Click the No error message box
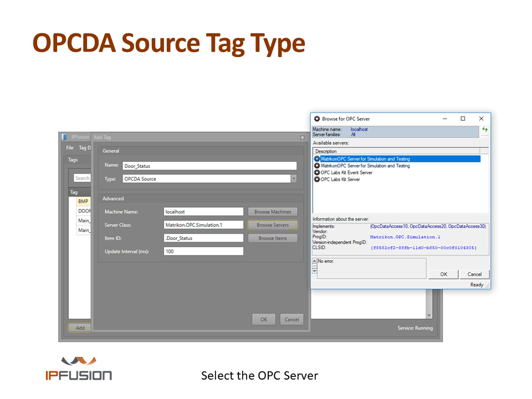This screenshot has height=399, width=532. click(x=371, y=268)
